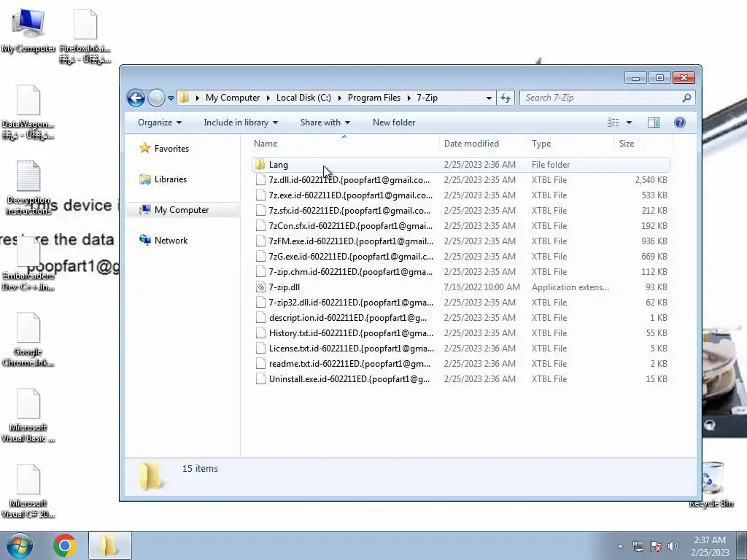Select Local Disk (C:) breadcrumb

click(303, 98)
